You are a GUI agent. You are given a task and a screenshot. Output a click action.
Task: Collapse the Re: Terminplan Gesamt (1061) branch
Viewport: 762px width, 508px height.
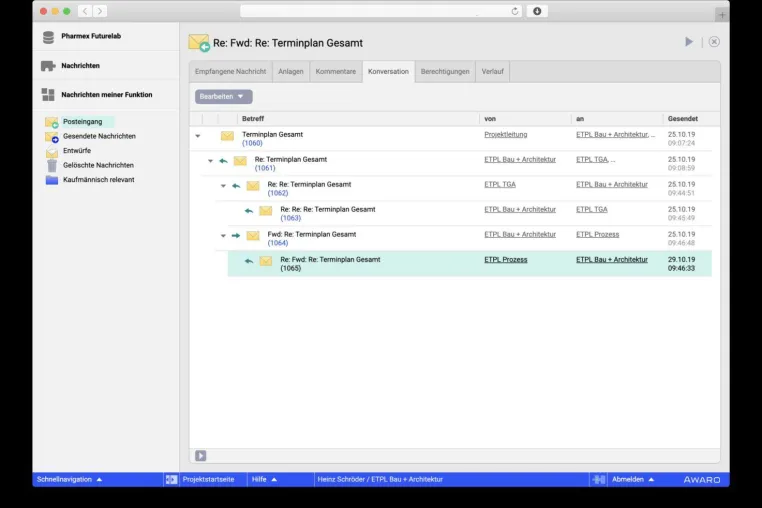coord(210,161)
